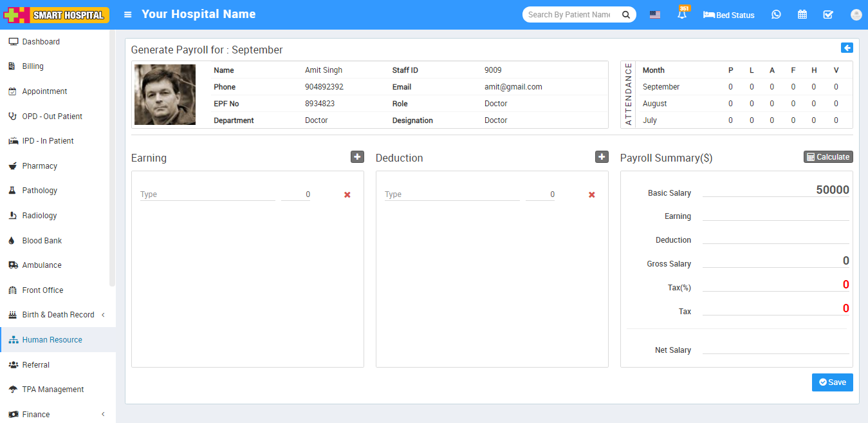868x423 pixels.
Task: Click the user profile avatar
Action: 856,14
